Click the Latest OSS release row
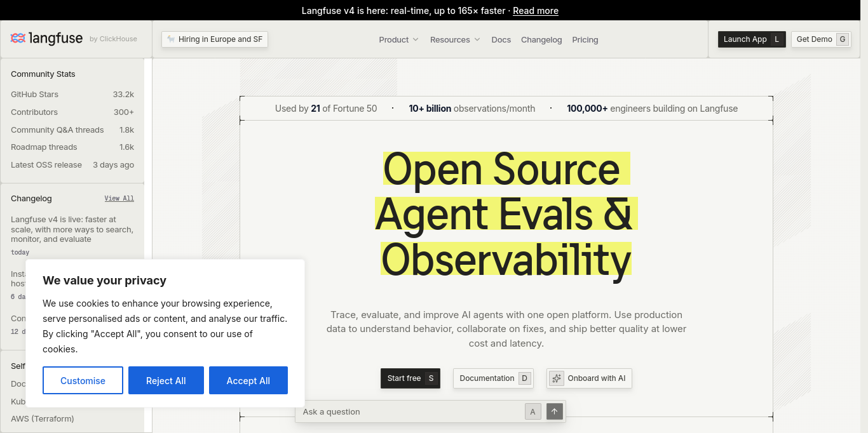The width and height of the screenshot is (868, 433). pos(72,165)
